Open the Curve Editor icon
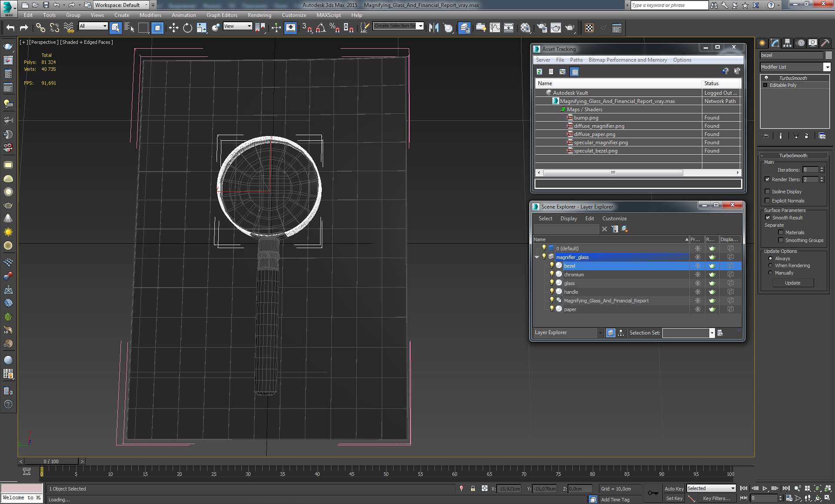The image size is (835, 504). coord(495,28)
